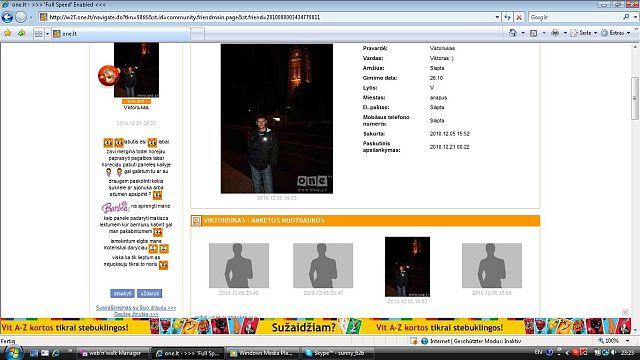
Task: Click the round red avatar badge icon
Action: point(108,76)
